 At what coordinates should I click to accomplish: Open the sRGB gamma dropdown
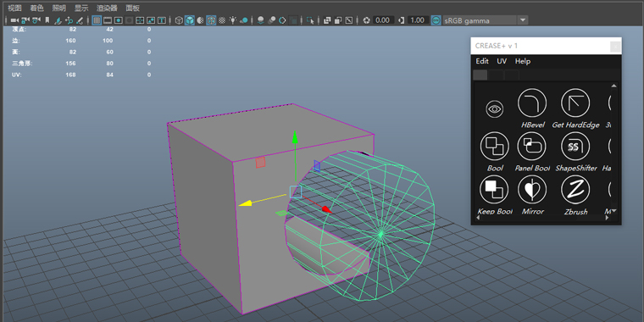click(485, 20)
